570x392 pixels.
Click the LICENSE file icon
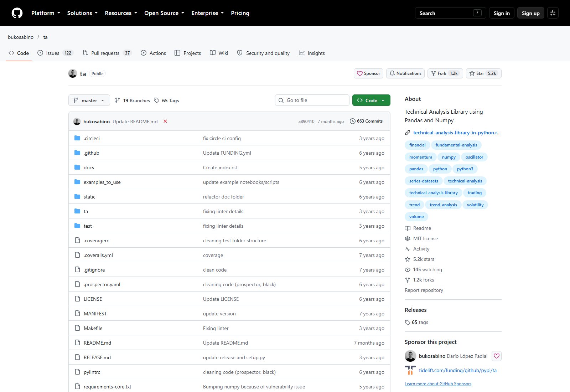click(x=77, y=299)
